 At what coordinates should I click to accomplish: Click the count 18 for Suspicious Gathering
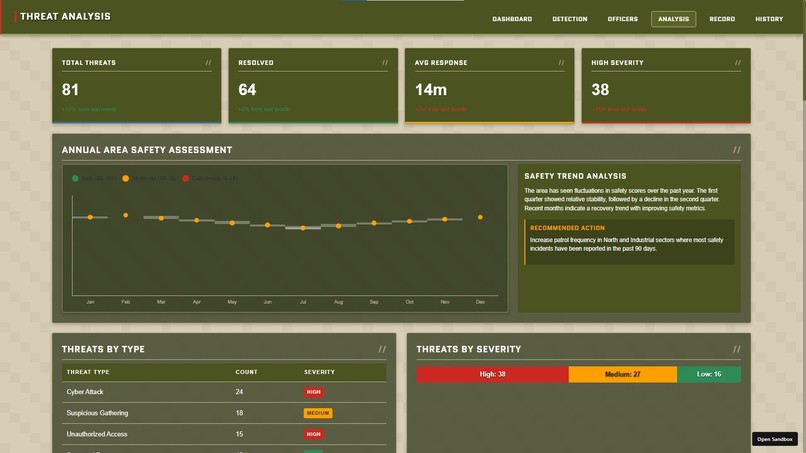[x=239, y=413]
